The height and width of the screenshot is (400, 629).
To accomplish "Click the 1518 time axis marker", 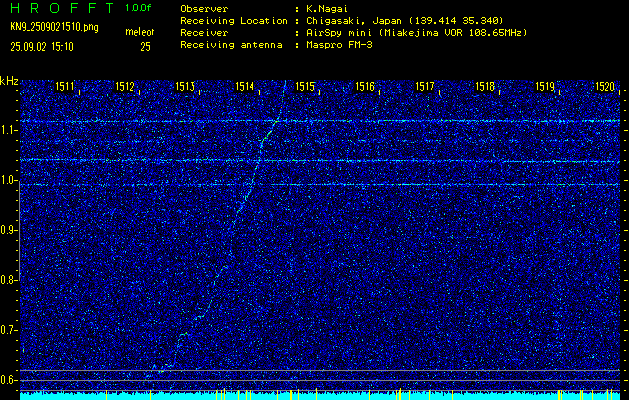I will point(485,86).
